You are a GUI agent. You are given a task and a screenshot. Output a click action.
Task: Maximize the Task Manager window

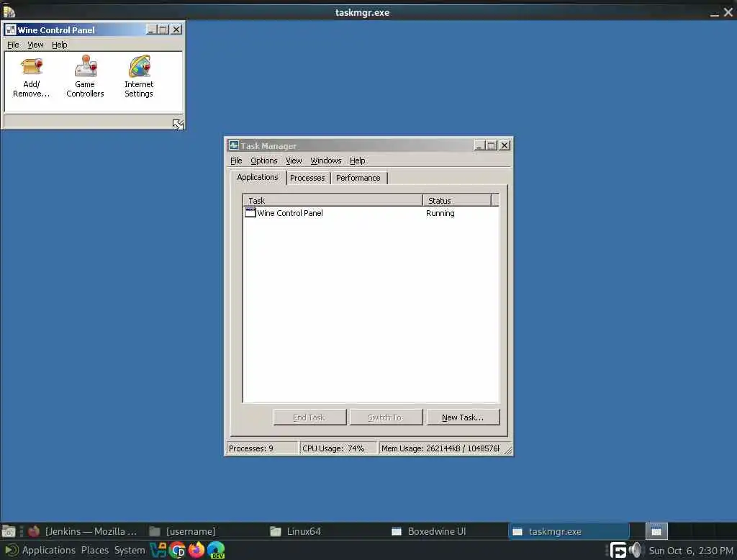491,145
